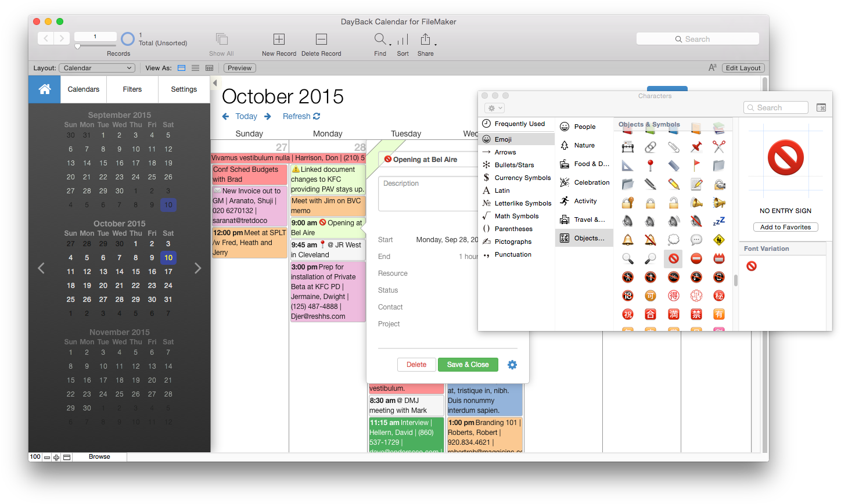
Task: Select the triangular flag emoji
Action: coord(696,165)
